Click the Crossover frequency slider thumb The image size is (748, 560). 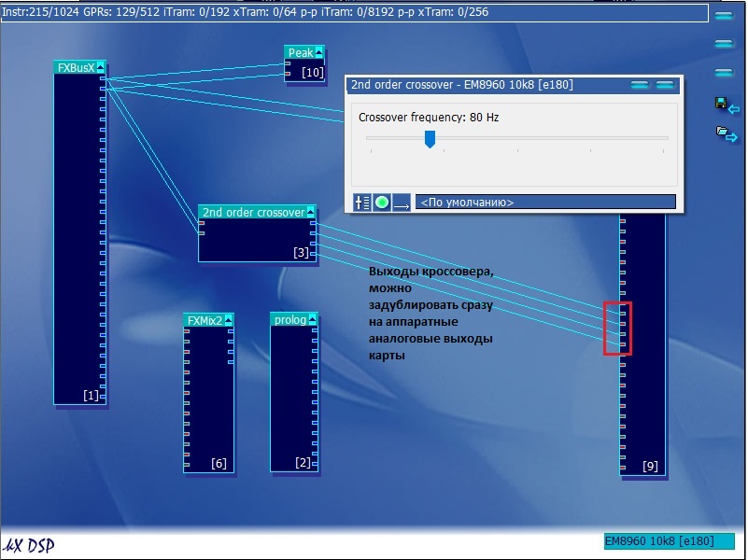pos(430,139)
